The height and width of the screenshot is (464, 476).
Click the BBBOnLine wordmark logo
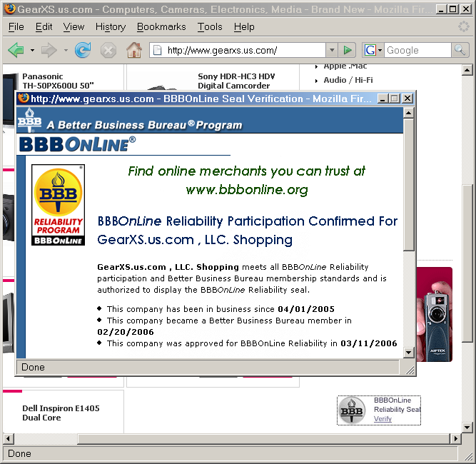tap(77, 144)
